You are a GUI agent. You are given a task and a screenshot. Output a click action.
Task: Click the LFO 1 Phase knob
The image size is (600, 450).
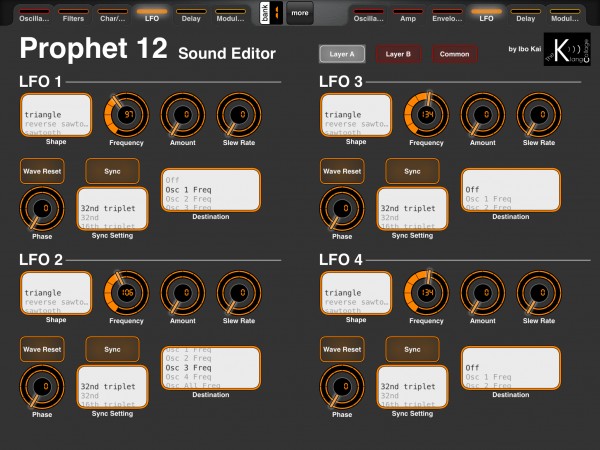(42, 209)
